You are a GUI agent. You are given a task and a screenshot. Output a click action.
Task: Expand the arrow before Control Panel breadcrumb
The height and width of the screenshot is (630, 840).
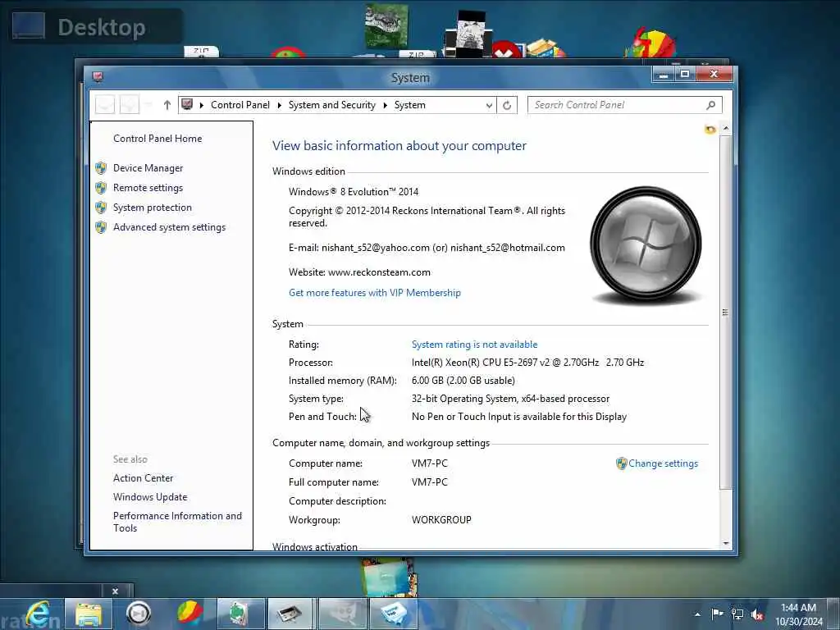[202, 105]
